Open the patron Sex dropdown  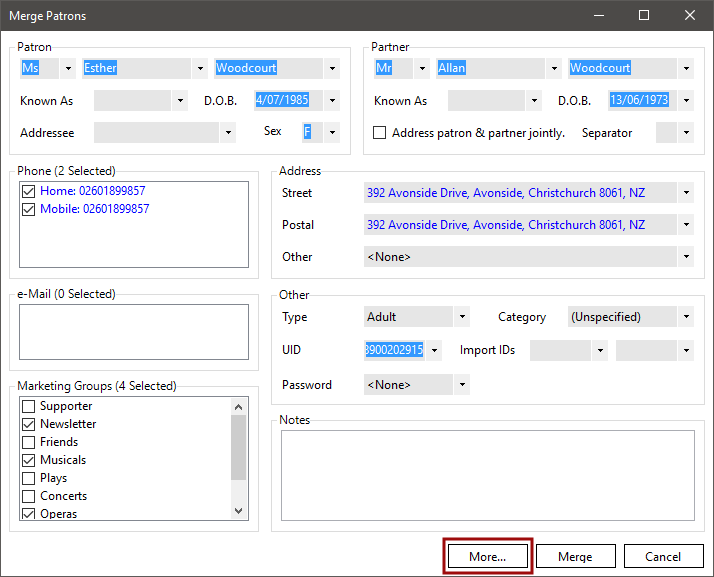pos(332,132)
